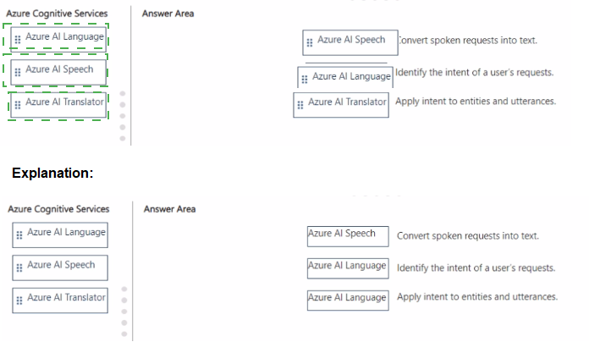The height and width of the screenshot is (364, 589).
Task: Click the top 'Convert spoken requests into text' statement
Action: click(x=468, y=40)
